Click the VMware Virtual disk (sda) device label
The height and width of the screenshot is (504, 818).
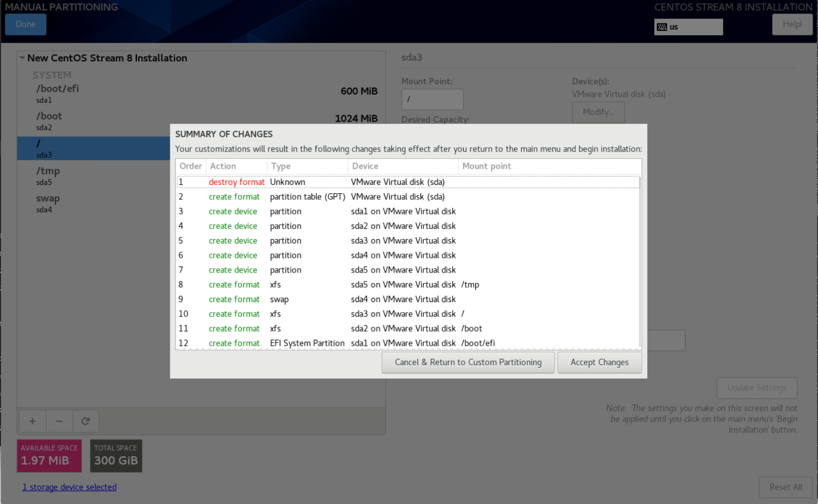(619, 94)
